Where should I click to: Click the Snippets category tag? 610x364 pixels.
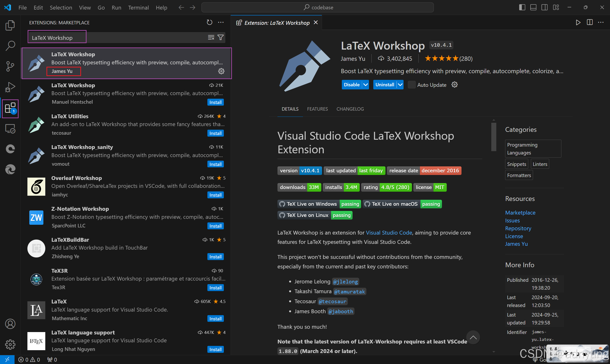pyautogui.click(x=516, y=164)
